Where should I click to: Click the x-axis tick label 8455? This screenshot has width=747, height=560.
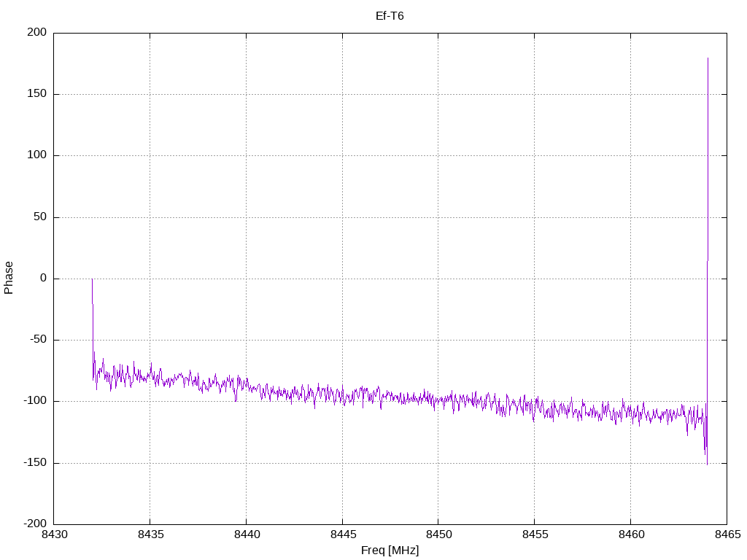(535, 534)
